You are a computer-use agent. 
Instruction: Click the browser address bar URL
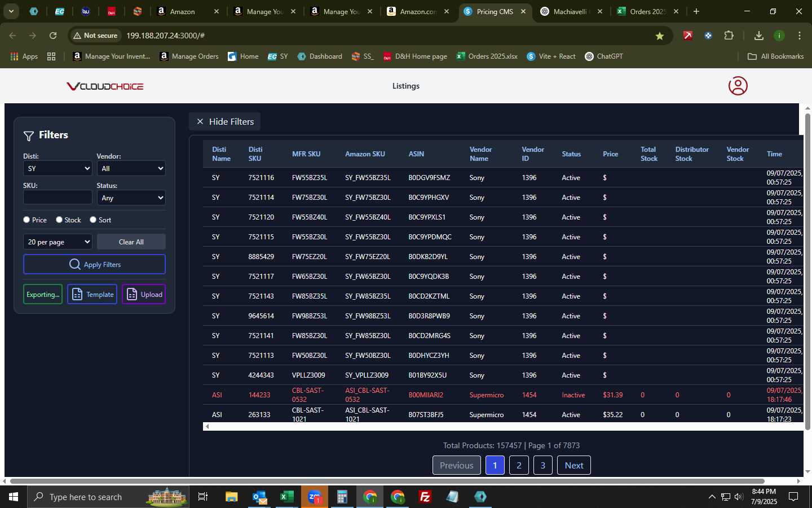click(x=165, y=36)
